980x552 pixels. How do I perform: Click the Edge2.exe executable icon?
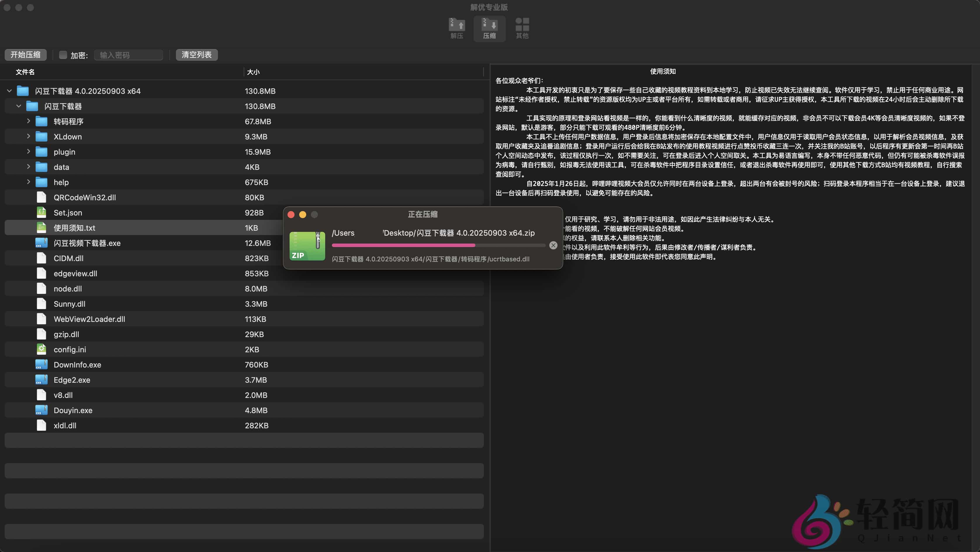[x=41, y=379]
